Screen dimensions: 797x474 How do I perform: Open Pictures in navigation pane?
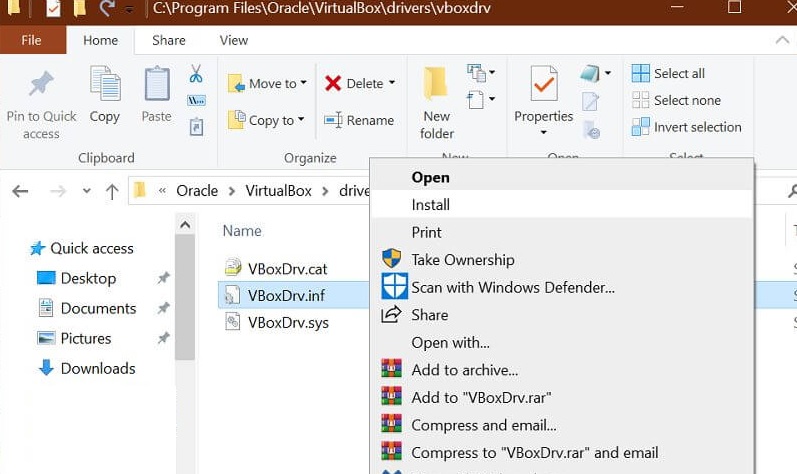(x=74, y=338)
